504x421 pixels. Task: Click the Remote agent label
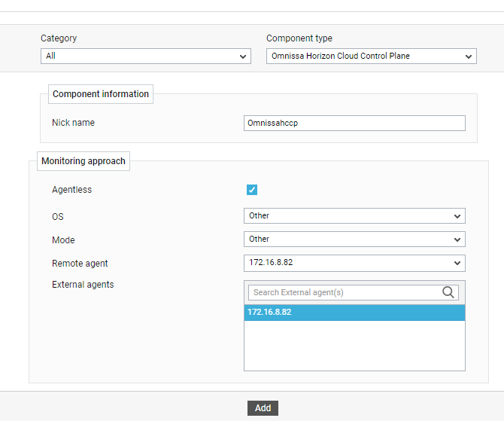tap(80, 264)
